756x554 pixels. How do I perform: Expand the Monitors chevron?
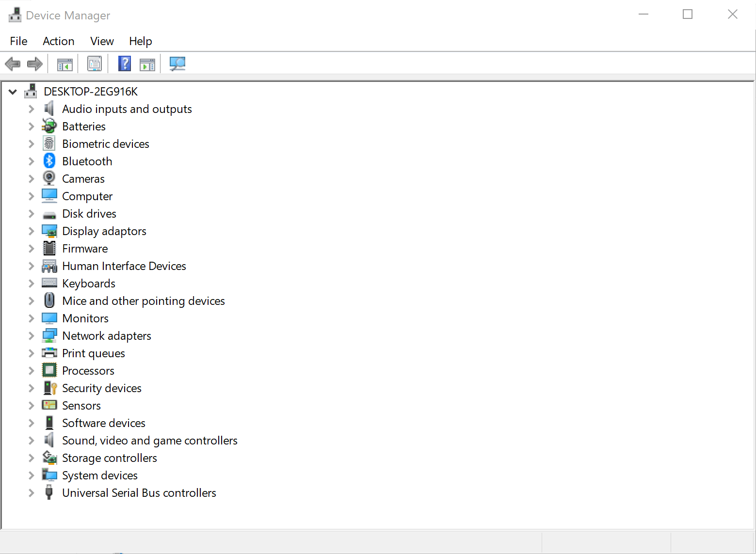click(x=32, y=318)
